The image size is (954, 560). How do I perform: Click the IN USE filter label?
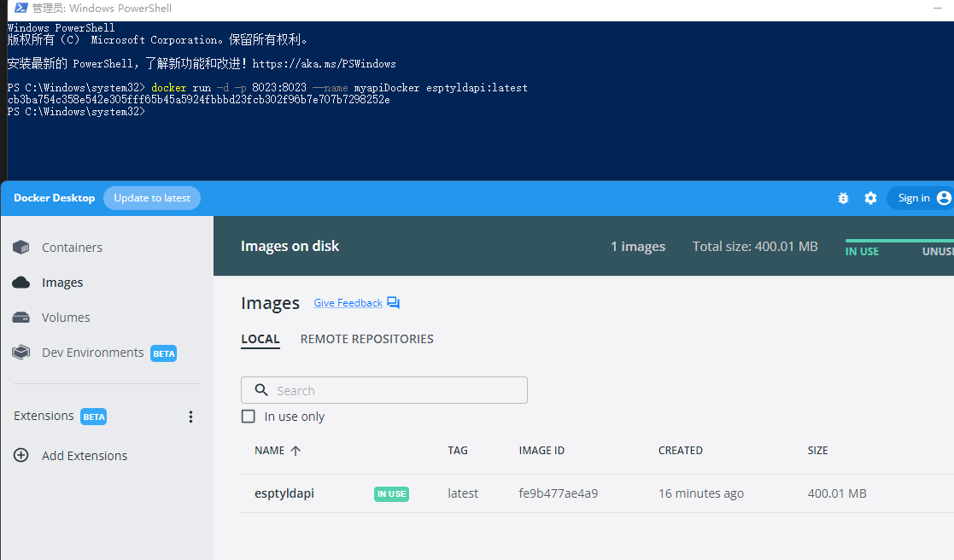pos(862,252)
